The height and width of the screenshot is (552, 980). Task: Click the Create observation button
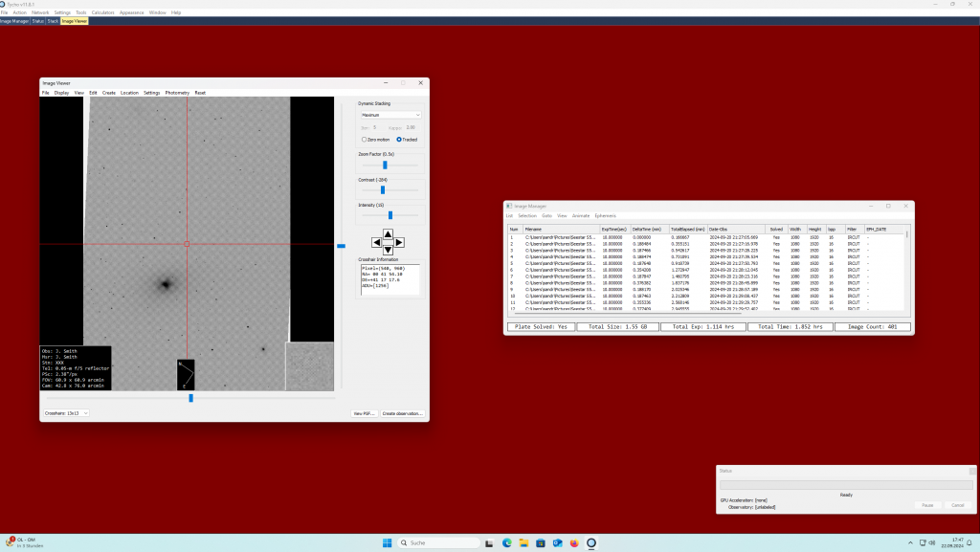pos(402,413)
